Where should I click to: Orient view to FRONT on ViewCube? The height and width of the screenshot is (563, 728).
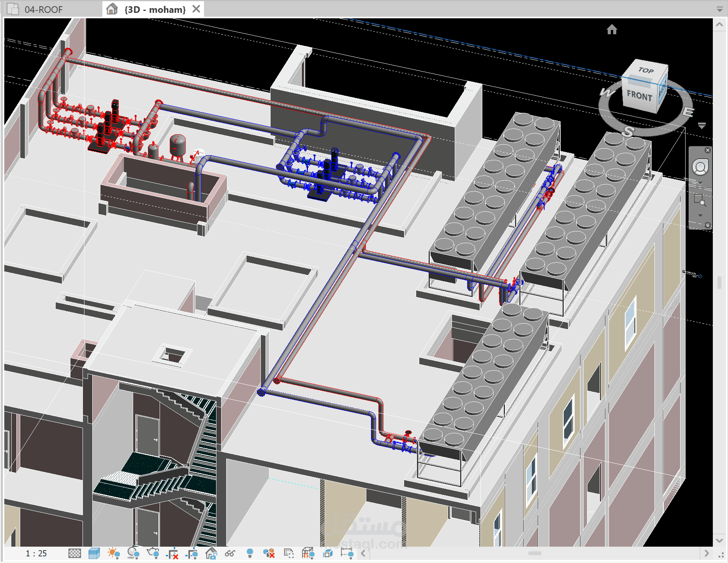tap(639, 95)
